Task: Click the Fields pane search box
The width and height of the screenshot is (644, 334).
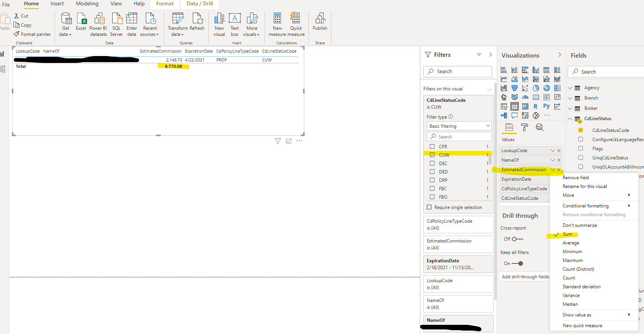Action: (x=606, y=72)
